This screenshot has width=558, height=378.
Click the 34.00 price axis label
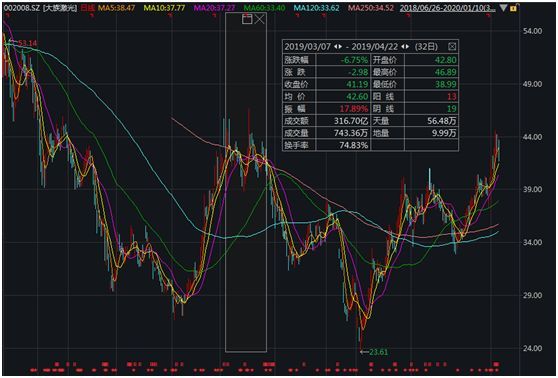tap(532, 243)
